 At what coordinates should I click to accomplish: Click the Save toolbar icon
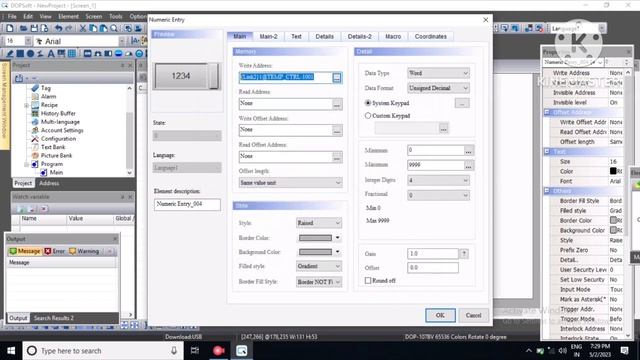[x=34, y=28]
